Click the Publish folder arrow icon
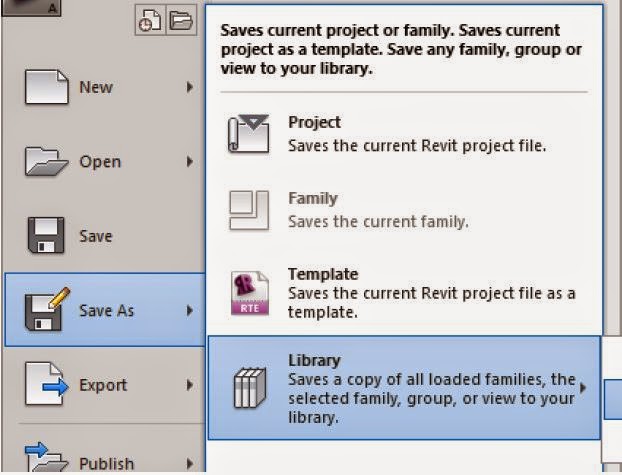Image resolution: width=622 pixels, height=475 pixels. 46,458
